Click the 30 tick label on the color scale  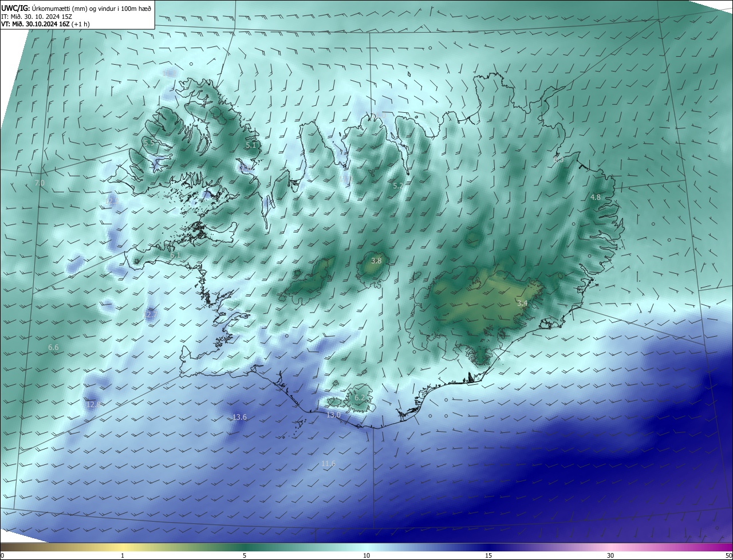610,556
